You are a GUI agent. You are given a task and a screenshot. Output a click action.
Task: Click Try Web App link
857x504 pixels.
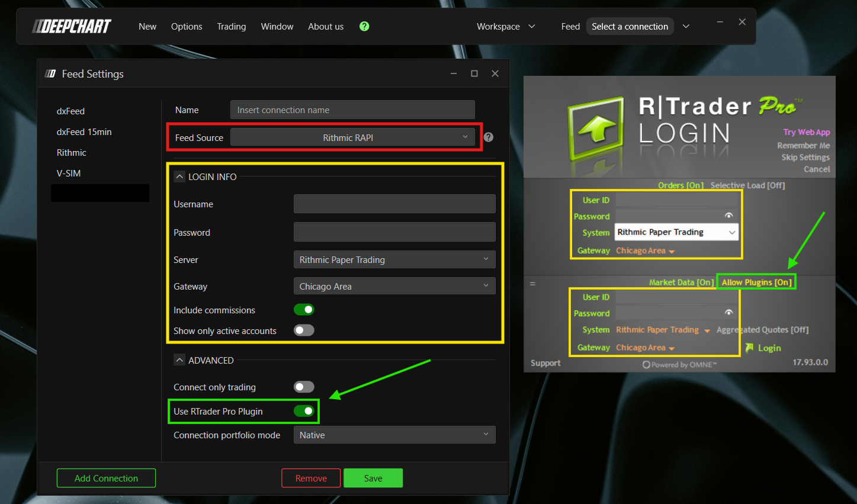point(807,132)
